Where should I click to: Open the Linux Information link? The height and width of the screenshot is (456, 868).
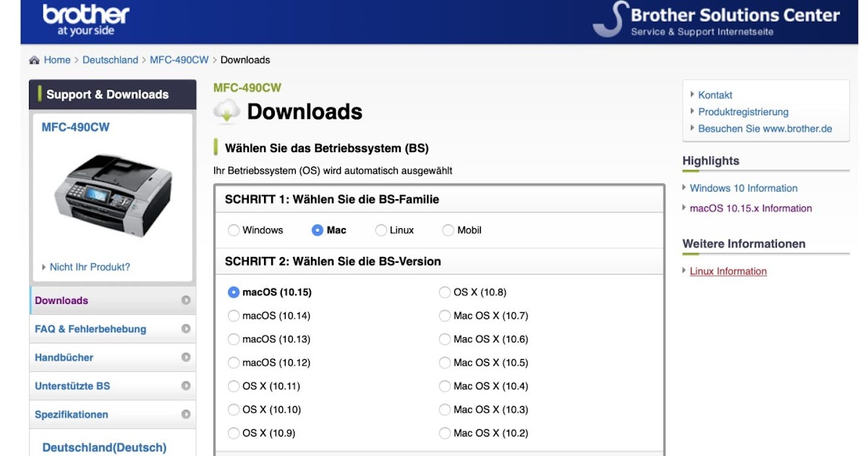tap(728, 271)
